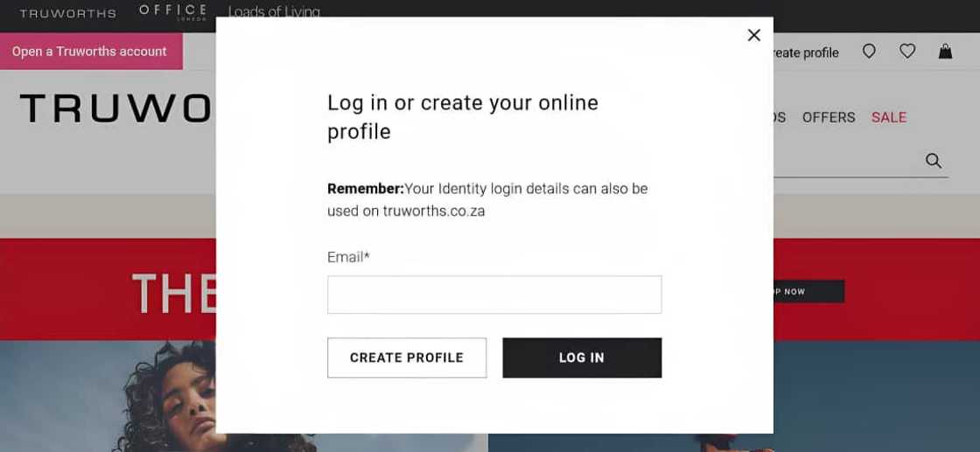Click the SHOP NOW button on the red banner

tap(808, 291)
